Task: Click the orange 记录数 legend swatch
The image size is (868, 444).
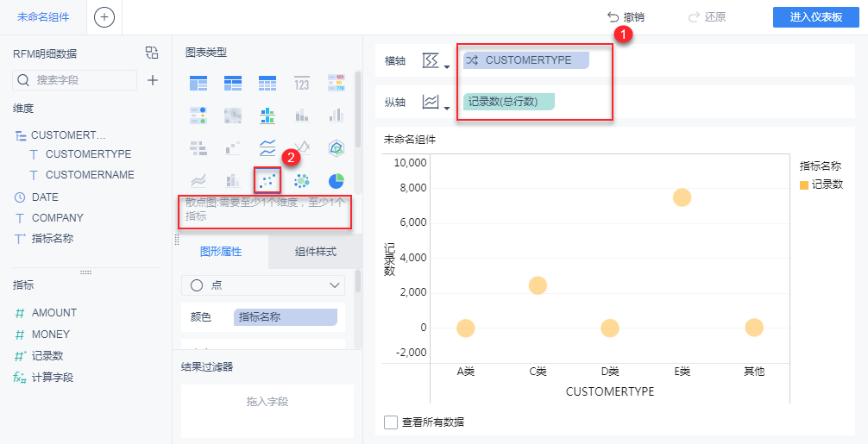Action: point(804,185)
